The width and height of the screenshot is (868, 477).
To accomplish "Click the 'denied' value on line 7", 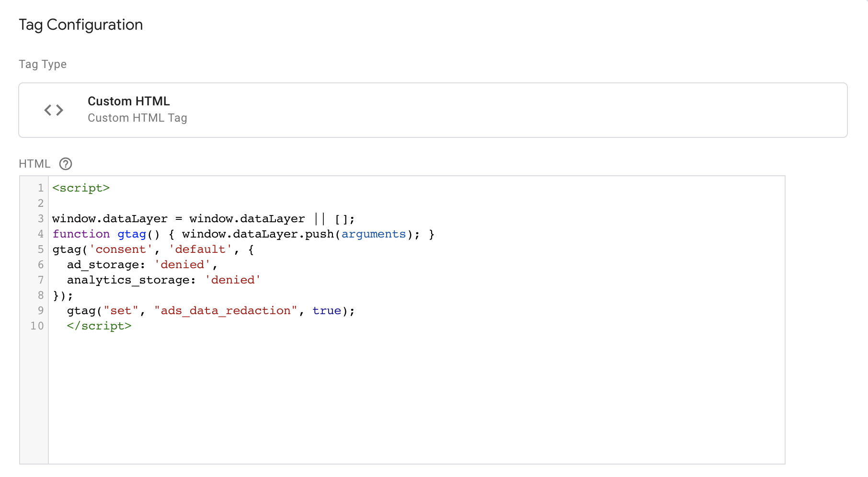I will [x=233, y=280].
